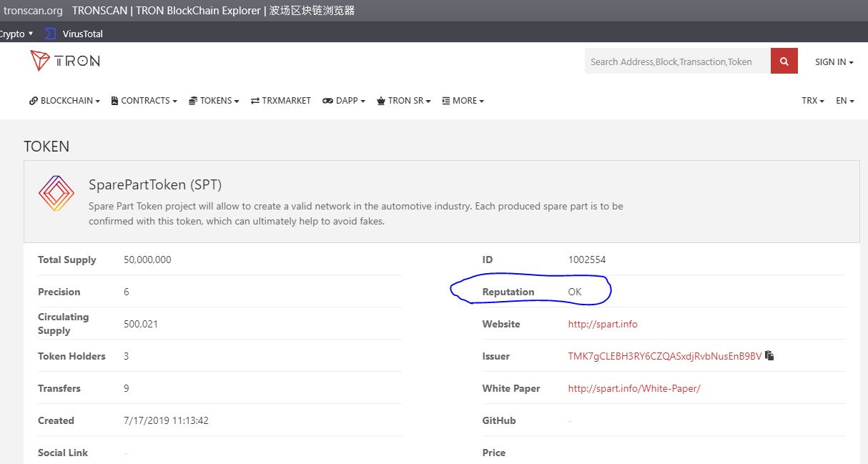
Task: Click the SparePartToken logo image
Action: [56, 193]
